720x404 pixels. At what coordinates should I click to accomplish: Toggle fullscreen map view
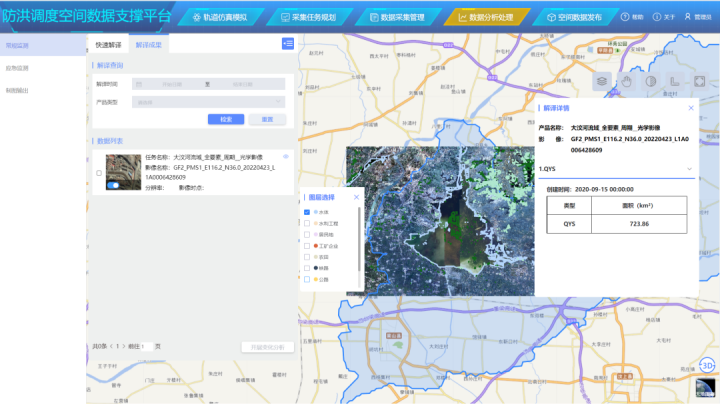click(x=700, y=82)
